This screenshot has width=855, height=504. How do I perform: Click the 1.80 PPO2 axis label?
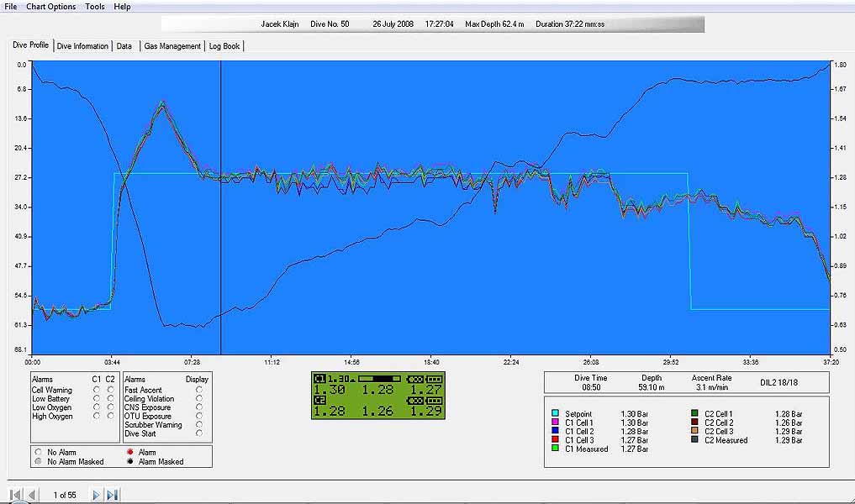[840, 65]
